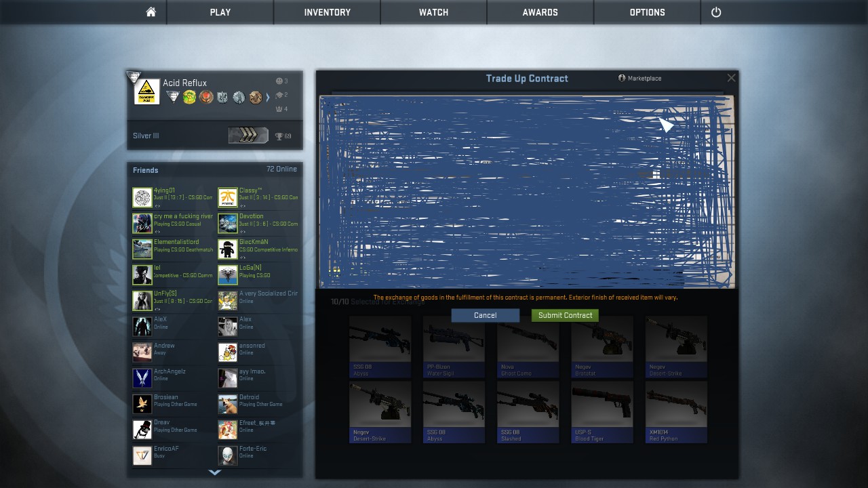The image size is (868, 488).
Task: Click the watch icon under 4ying01
Action: pyautogui.click(x=157, y=205)
